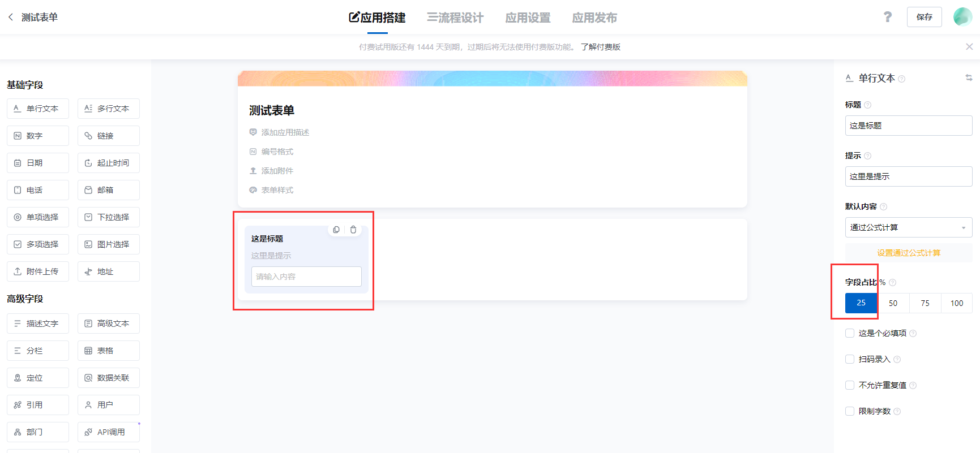Viewport: 980px width, 453px height.
Task: Check the 不允许重复值 option
Action: tap(850, 385)
